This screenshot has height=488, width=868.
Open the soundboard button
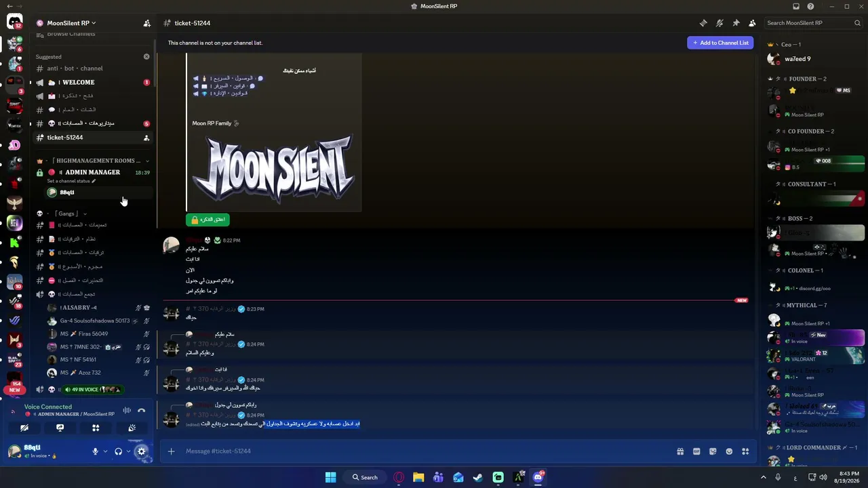pos(132,428)
